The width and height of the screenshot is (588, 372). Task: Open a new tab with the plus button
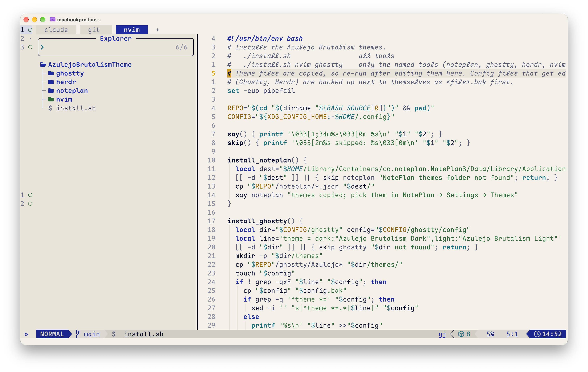[157, 30]
